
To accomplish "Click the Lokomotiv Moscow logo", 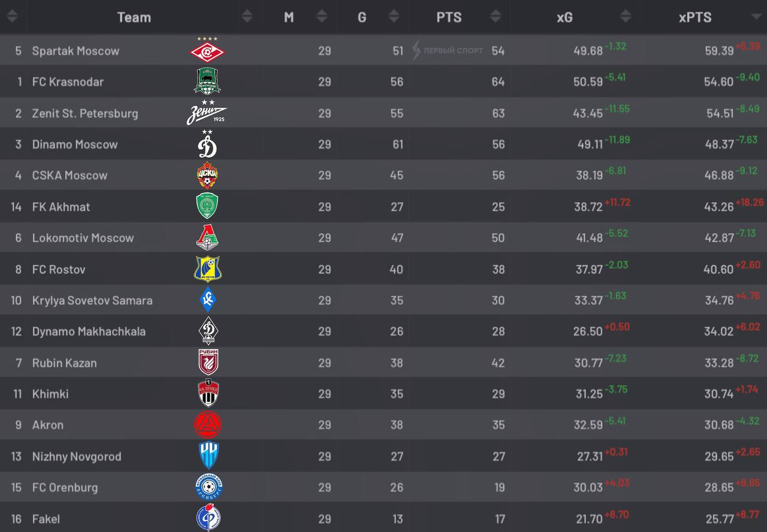I will point(207,237).
